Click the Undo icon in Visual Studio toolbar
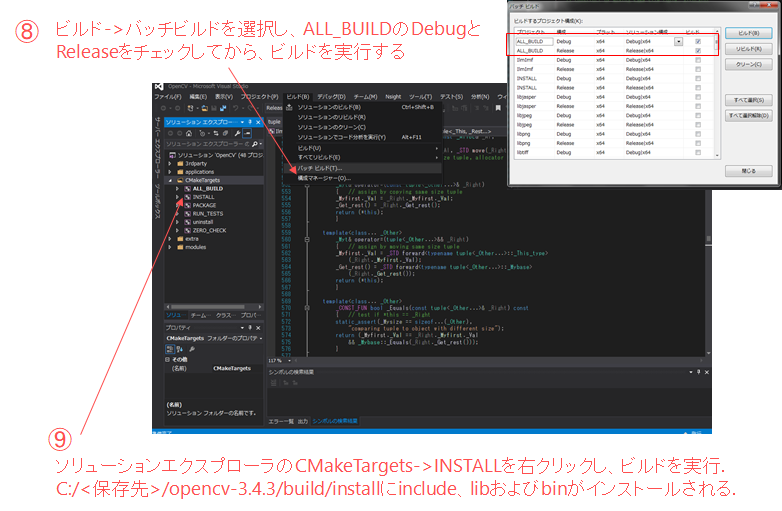The height and width of the screenshot is (511, 782). (235, 108)
